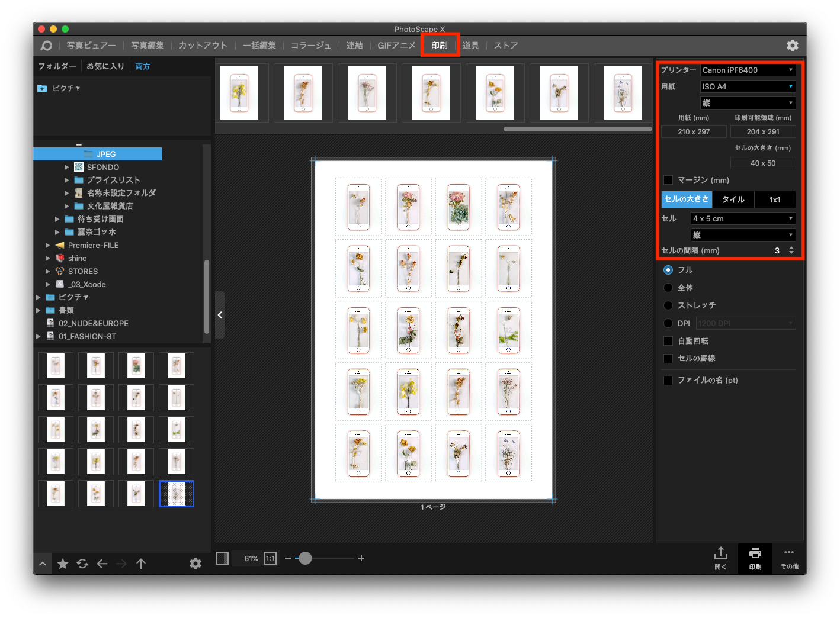
Task: Toggle the 自動回転 checkbox
Action: (668, 341)
